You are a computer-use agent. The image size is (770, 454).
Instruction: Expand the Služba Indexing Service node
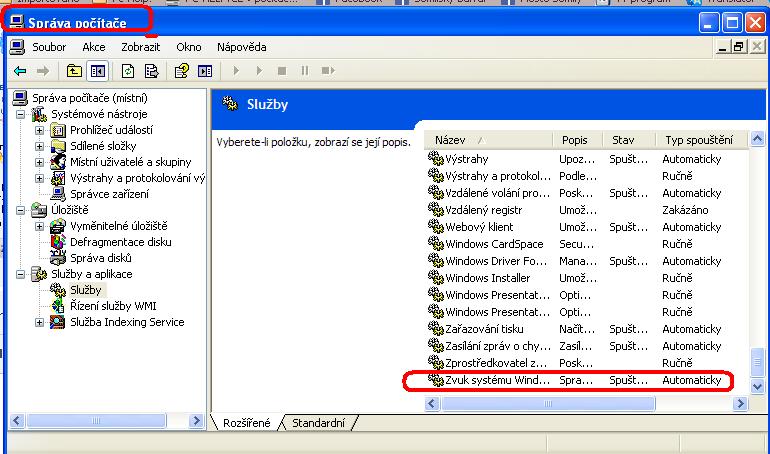tap(39, 322)
